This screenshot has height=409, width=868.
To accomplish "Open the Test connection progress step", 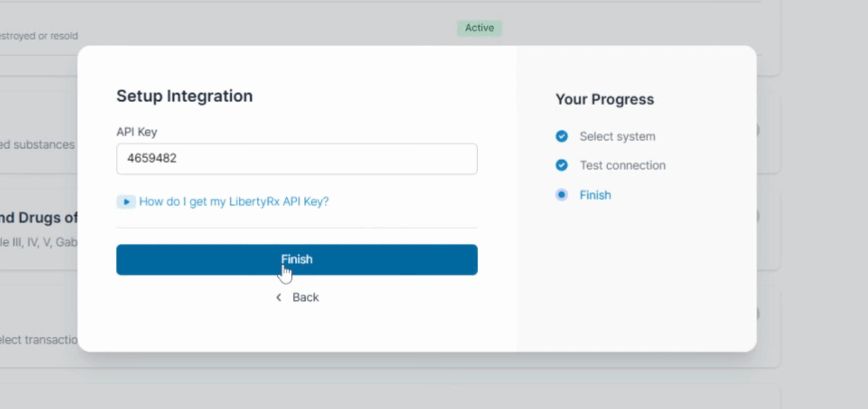I will [x=623, y=165].
